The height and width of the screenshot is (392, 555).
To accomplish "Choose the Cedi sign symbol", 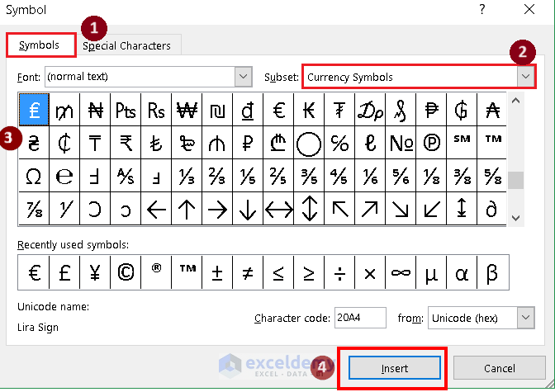I will [x=64, y=142].
